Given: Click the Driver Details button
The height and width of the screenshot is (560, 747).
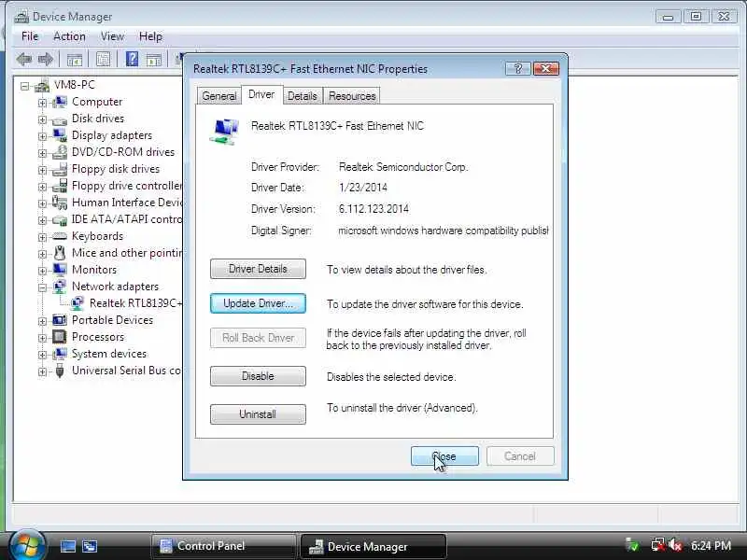Looking at the screenshot, I should click(258, 269).
